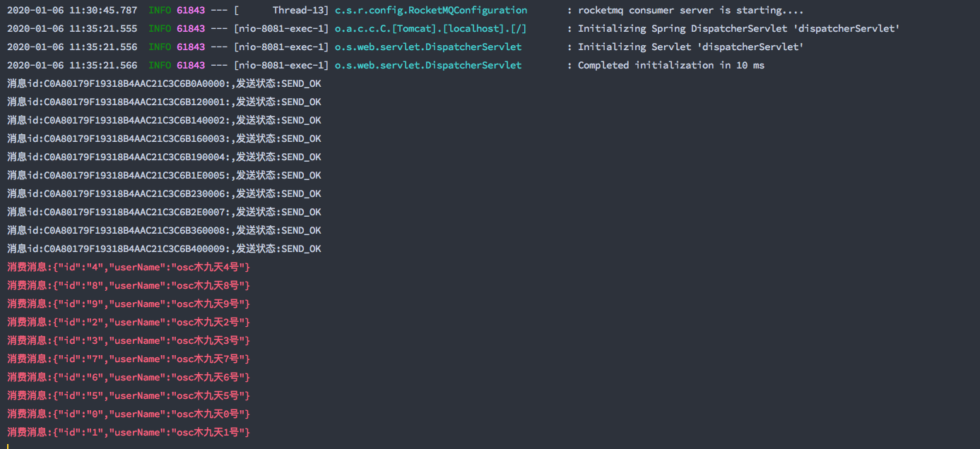
Task: Click the consumed message with id "4"
Action: pos(129,268)
